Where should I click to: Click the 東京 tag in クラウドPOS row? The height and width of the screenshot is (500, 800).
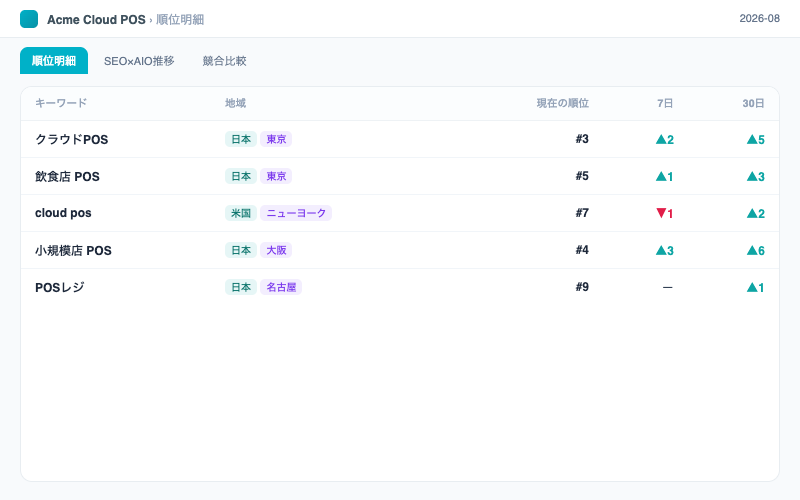(276, 139)
